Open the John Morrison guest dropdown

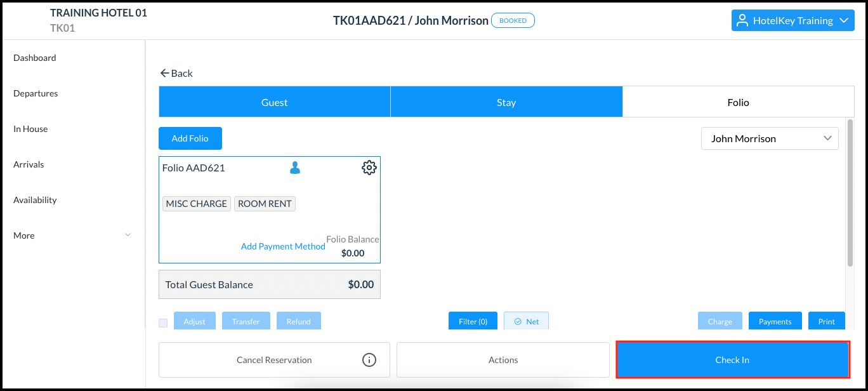click(770, 138)
